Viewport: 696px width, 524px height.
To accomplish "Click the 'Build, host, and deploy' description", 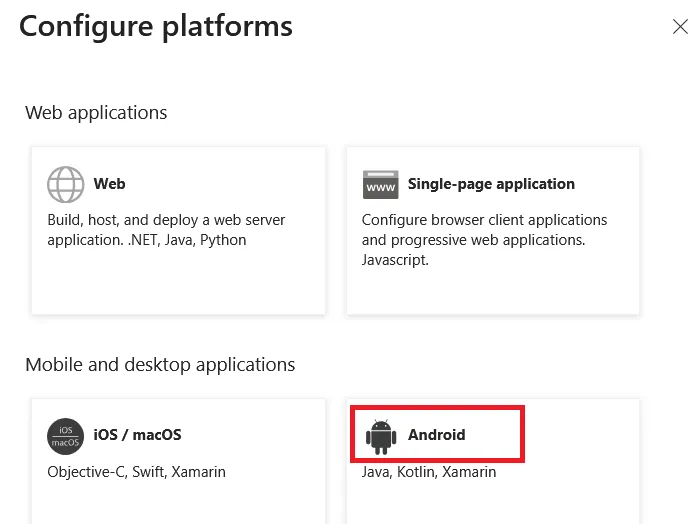I will coord(166,230).
